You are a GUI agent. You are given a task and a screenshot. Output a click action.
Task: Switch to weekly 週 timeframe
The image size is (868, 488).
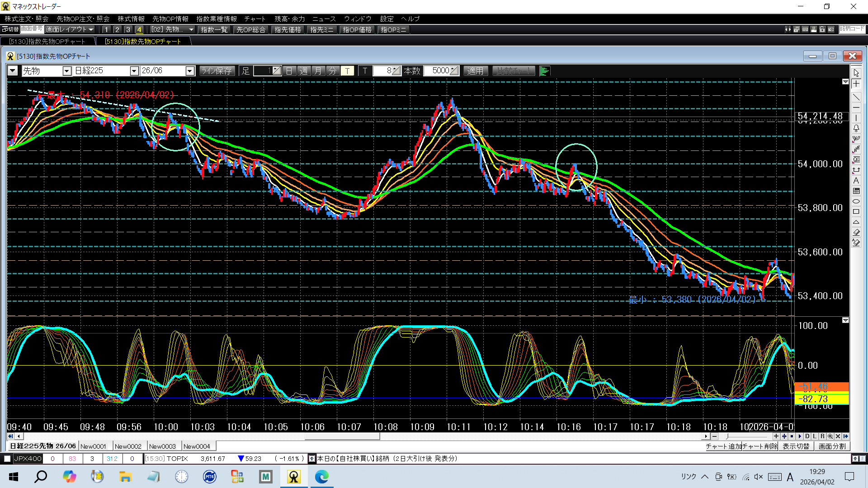(x=304, y=71)
